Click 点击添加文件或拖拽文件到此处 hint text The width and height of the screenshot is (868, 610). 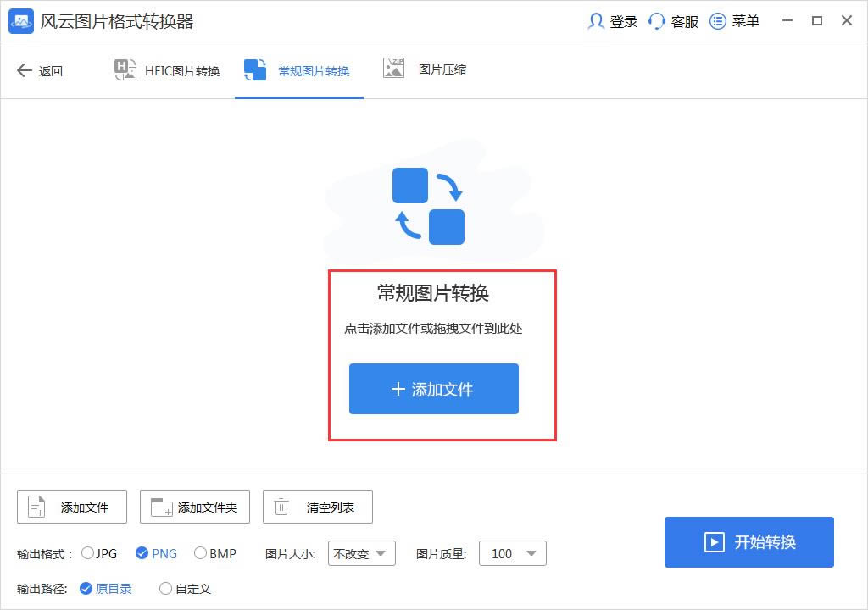[x=433, y=328]
